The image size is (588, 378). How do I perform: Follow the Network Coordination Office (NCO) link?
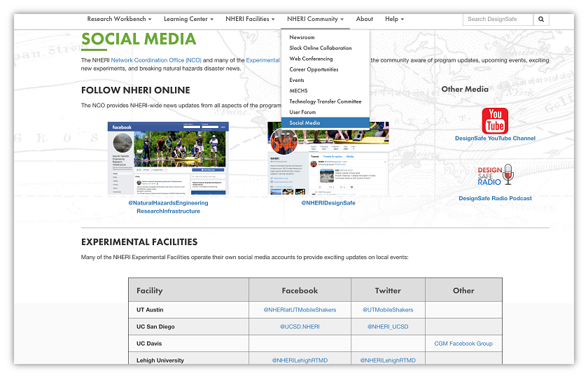156,60
